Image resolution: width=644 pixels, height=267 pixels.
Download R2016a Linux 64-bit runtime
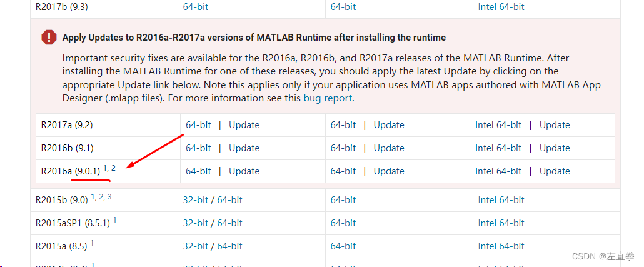343,171
